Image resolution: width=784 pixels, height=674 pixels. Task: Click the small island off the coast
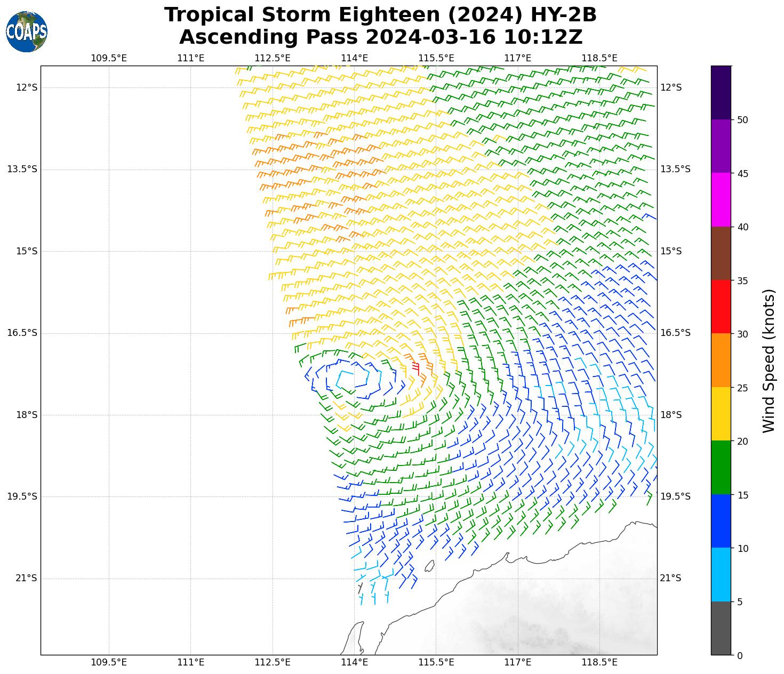[x=429, y=566]
